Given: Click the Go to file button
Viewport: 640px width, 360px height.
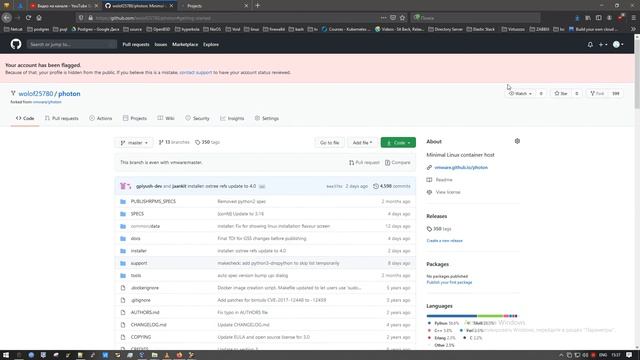Looking at the screenshot, I should tap(329, 142).
